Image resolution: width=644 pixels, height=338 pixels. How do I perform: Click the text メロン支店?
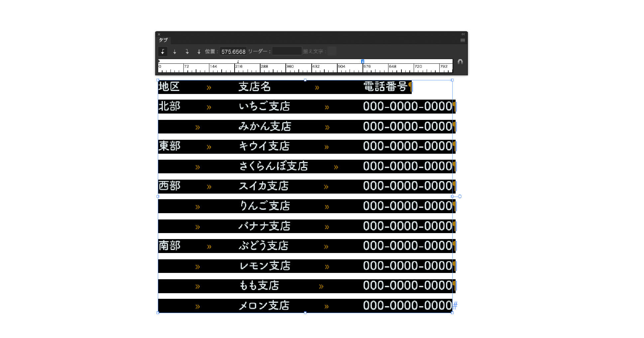point(264,305)
